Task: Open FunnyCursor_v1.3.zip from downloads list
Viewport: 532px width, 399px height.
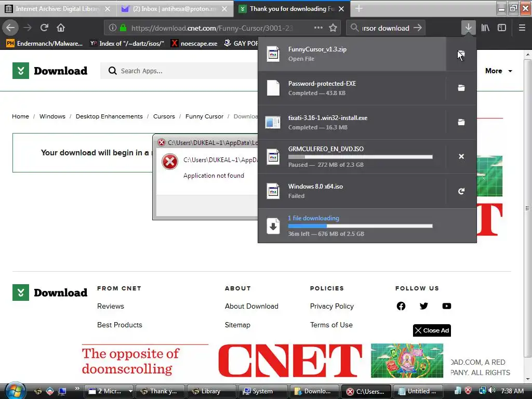Action: 352,54
